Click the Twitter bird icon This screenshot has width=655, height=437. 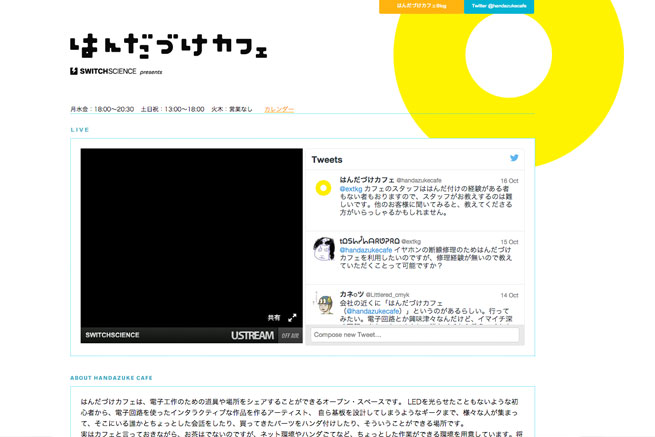coord(514,158)
